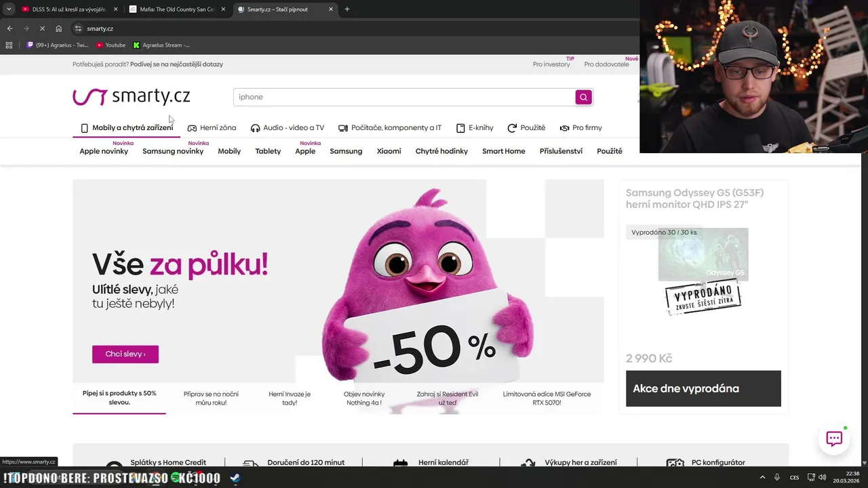Open the apps grid in the bookmarks bar
This screenshot has width=868, height=488.
(9, 45)
